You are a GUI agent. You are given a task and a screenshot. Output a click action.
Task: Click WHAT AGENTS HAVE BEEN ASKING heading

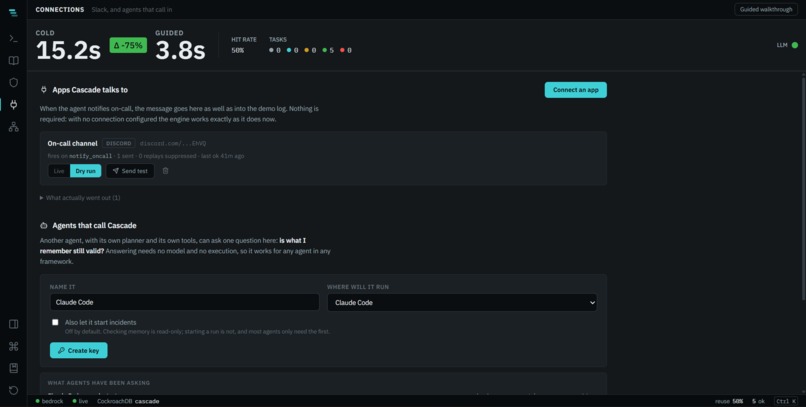[99, 383]
